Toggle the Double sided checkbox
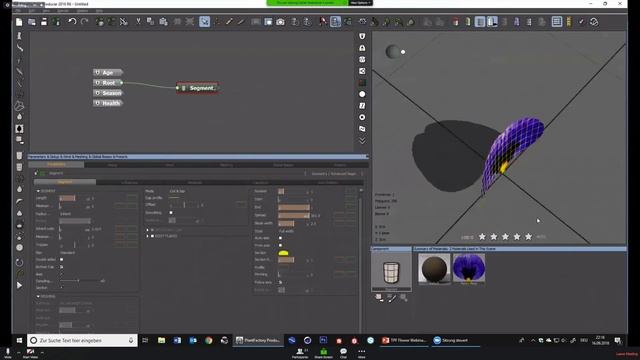Screen dimensions: 640x360 (62, 260)
